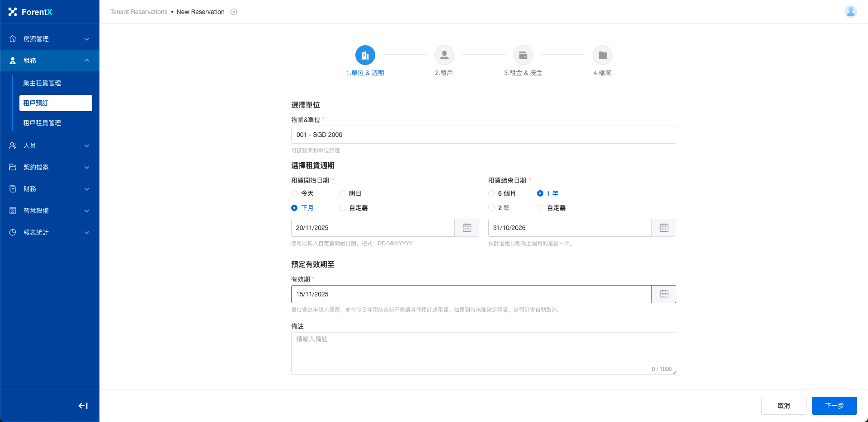868x422 pixels.
Task: Open the 物業&單位 selection field
Action: tap(483, 135)
